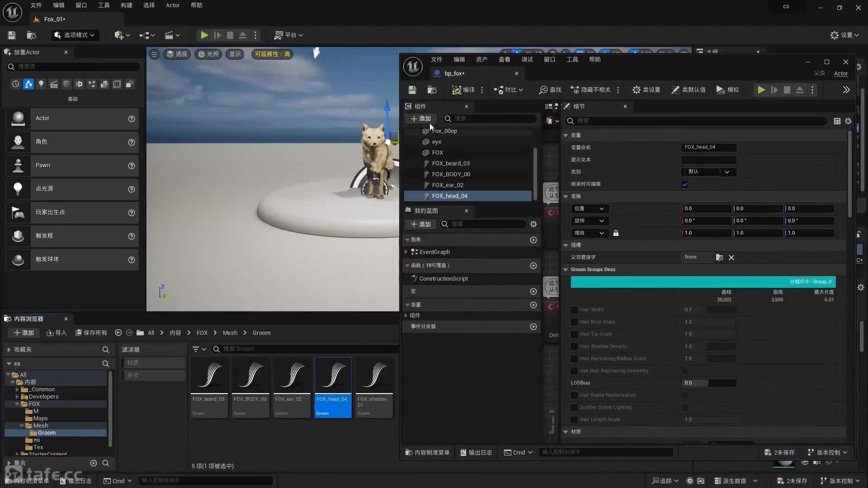Open the cinematics clapperboard icon menu
This screenshot has width=868, height=488.
[x=172, y=35]
